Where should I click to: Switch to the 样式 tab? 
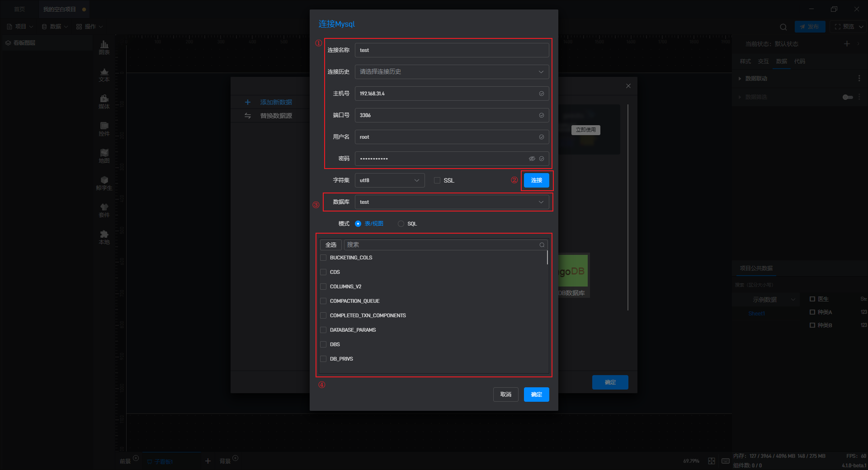click(x=745, y=61)
